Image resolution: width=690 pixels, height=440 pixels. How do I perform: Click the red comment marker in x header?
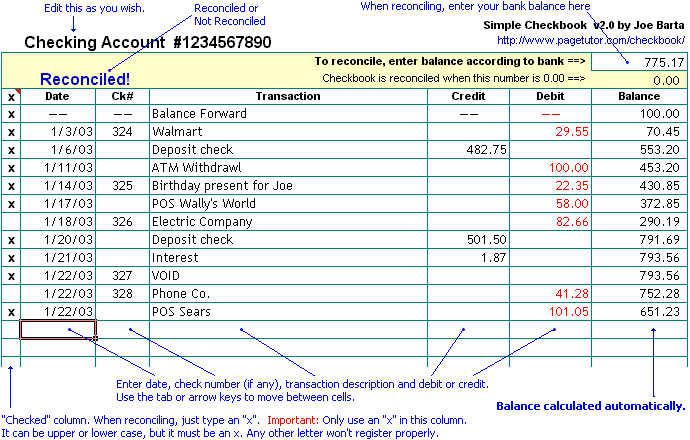point(16,91)
